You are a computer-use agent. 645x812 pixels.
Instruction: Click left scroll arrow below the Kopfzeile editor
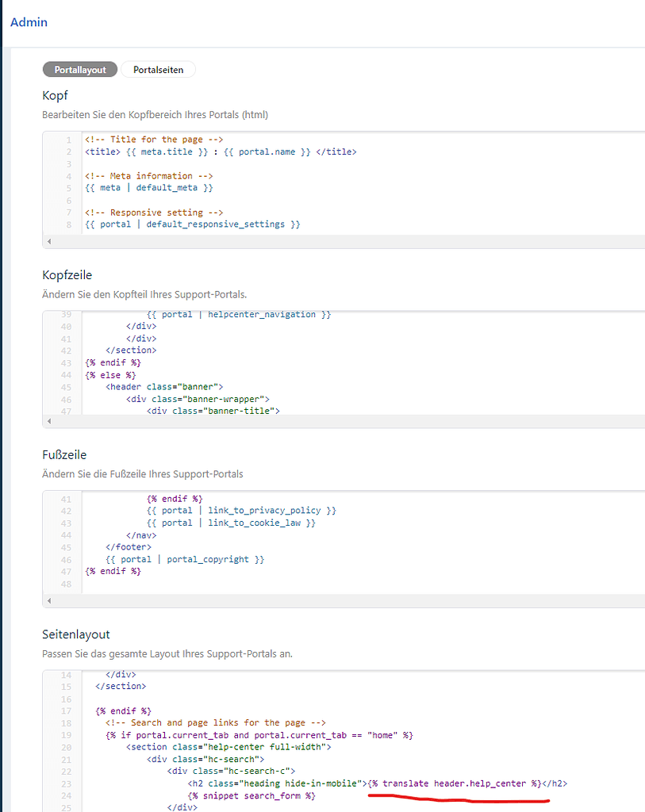[x=49, y=423]
